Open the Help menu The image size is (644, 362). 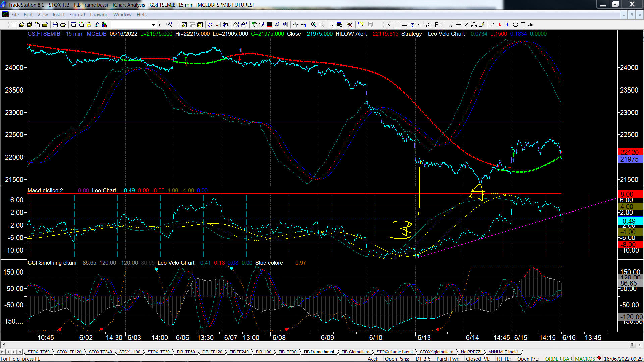[142, 15]
